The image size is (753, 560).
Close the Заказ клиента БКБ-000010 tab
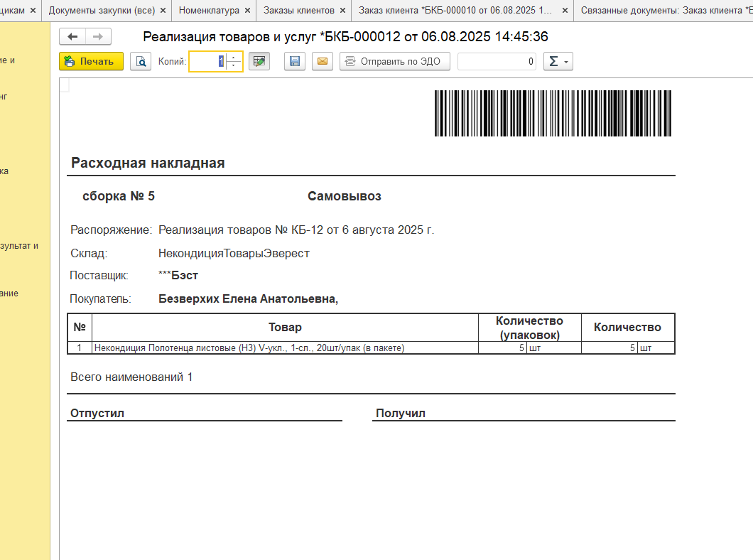click(565, 11)
